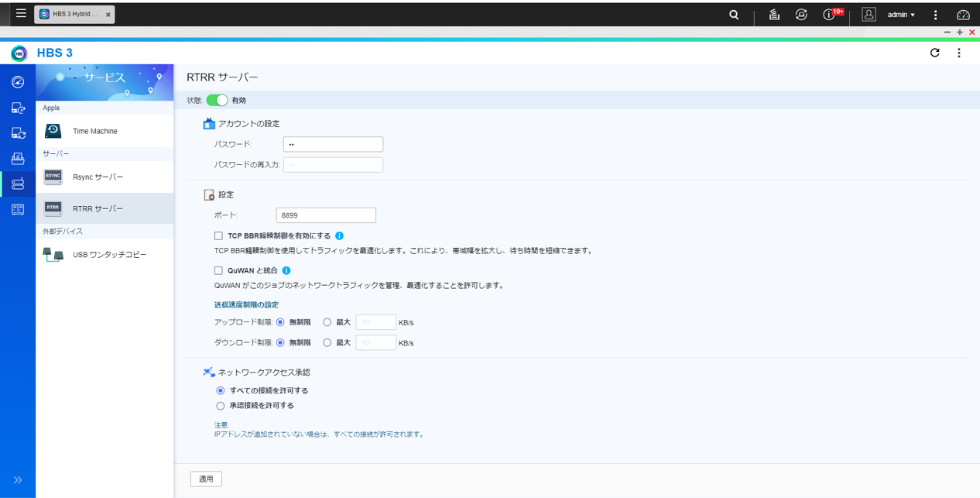Open Storage Spaces sidebar icon
980x498 pixels.
click(18, 210)
